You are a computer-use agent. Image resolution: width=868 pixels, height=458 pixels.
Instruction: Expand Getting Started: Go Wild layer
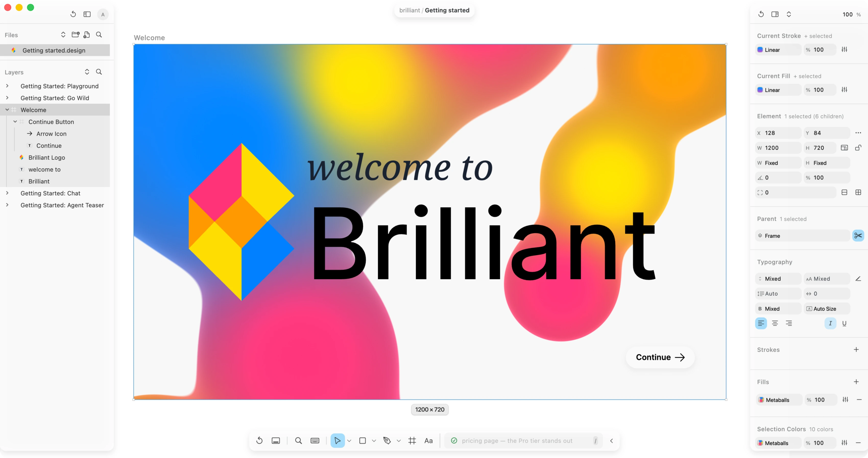pyautogui.click(x=7, y=98)
